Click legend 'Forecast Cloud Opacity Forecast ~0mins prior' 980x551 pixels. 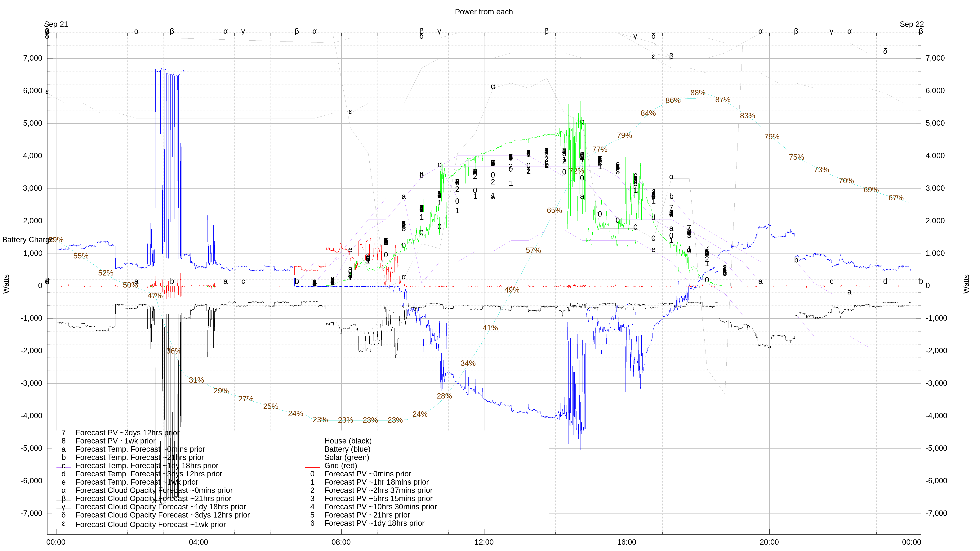point(154,490)
